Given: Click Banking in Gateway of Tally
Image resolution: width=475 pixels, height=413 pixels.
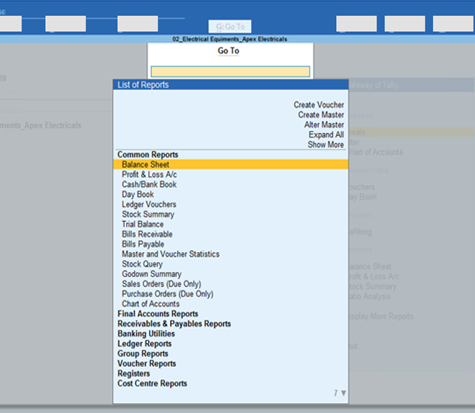Looking at the screenshot, I should (361, 232).
